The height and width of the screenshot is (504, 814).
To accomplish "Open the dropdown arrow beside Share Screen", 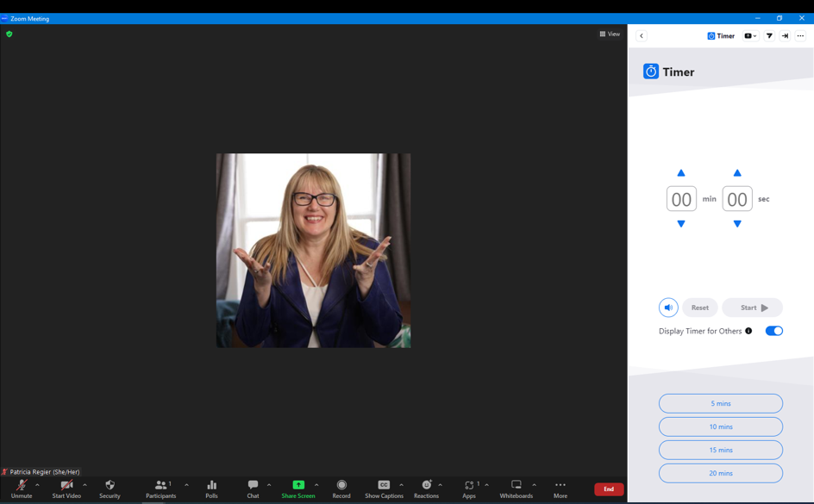I will [316, 485].
